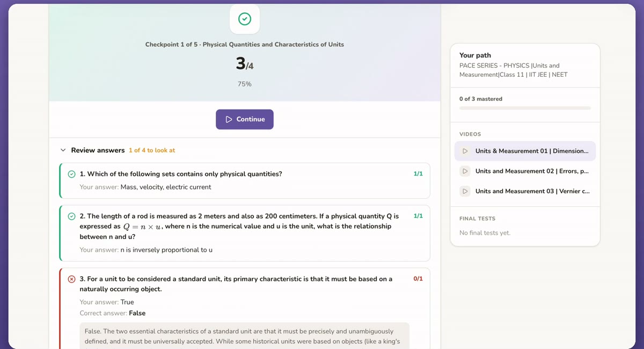Click the green checkmark badge icon at top
The width and height of the screenshot is (644, 349).
pos(245,19)
